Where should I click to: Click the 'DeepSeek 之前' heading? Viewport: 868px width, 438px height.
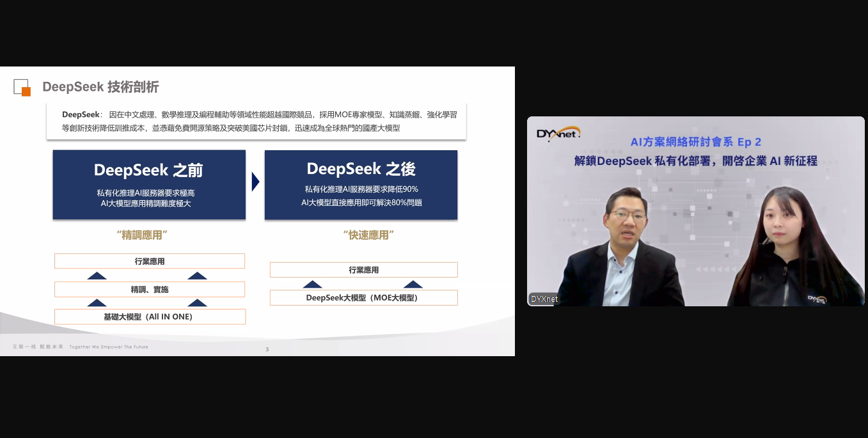[x=148, y=169]
